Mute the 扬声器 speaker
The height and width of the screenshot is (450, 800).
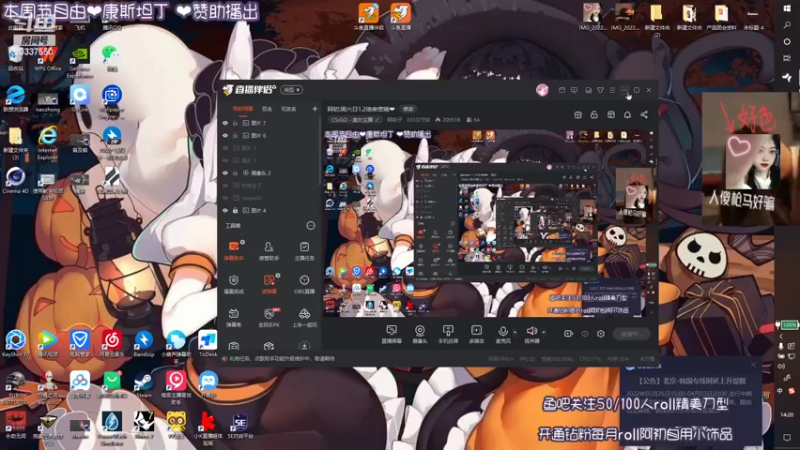532,334
